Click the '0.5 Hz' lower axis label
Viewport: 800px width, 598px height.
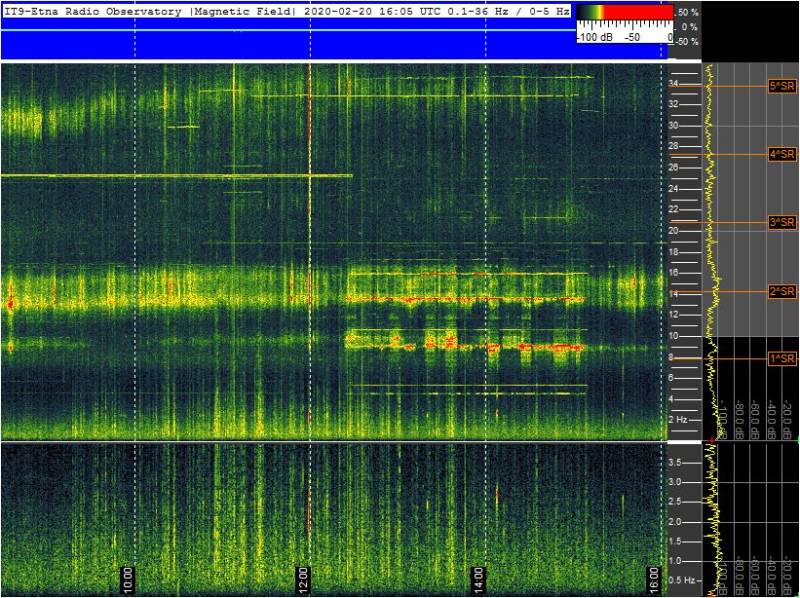pyautogui.click(x=681, y=580)
